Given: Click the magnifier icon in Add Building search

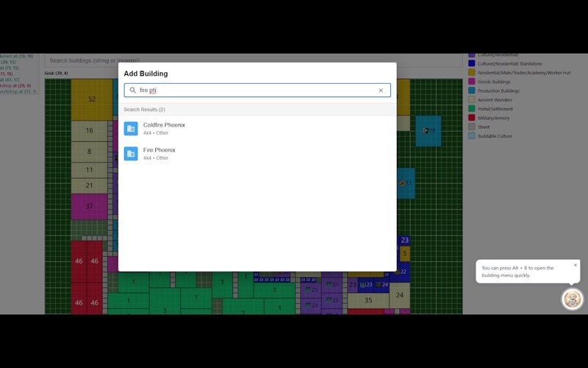Looking at the screenshot, I should (133, 90).
